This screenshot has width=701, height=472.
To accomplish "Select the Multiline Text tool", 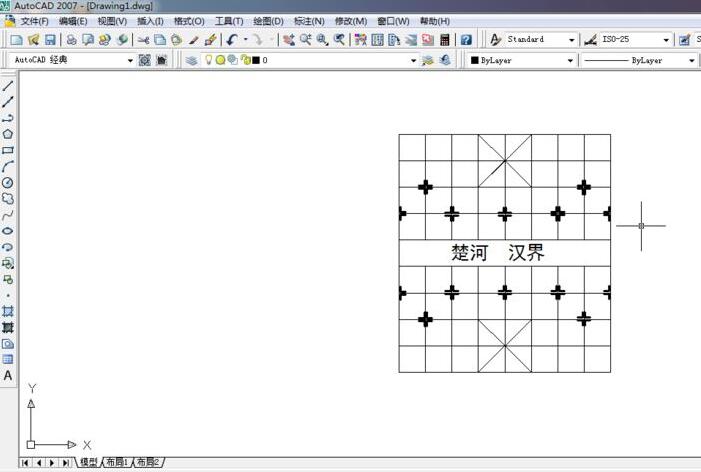I will (8, 376).
